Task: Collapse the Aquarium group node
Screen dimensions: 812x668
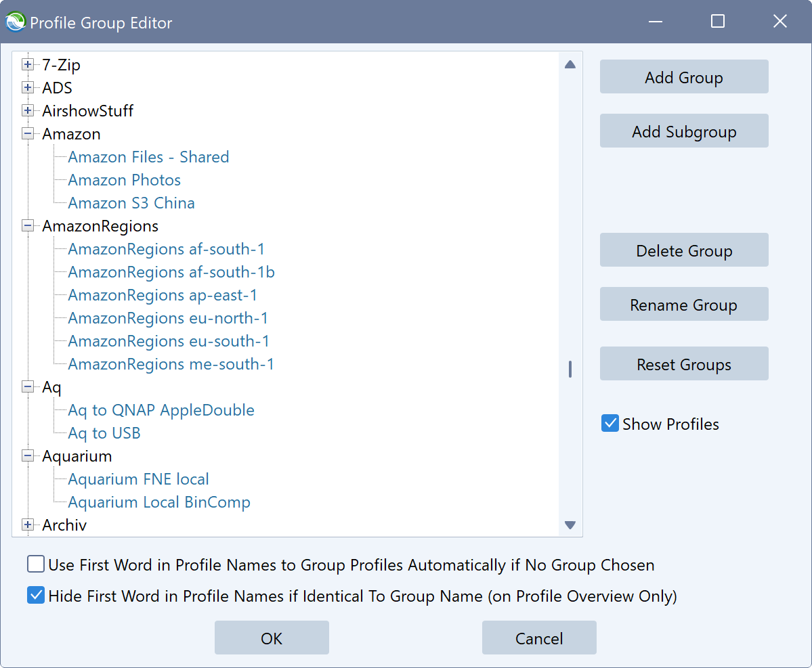Action: [27, 455]
